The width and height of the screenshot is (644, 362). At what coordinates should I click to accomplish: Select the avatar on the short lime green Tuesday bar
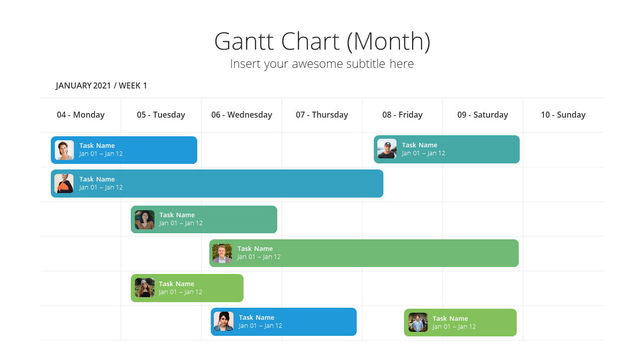coord(144,288)
